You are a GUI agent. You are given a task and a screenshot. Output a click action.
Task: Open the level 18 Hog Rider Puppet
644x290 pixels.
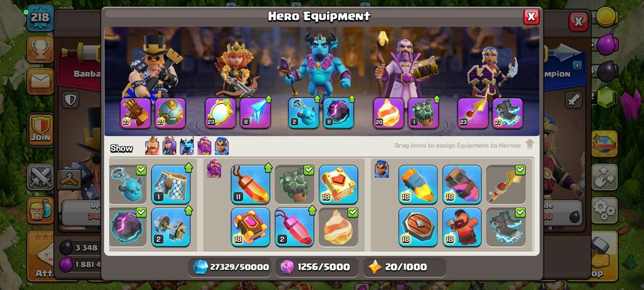[x=462, y=227]
